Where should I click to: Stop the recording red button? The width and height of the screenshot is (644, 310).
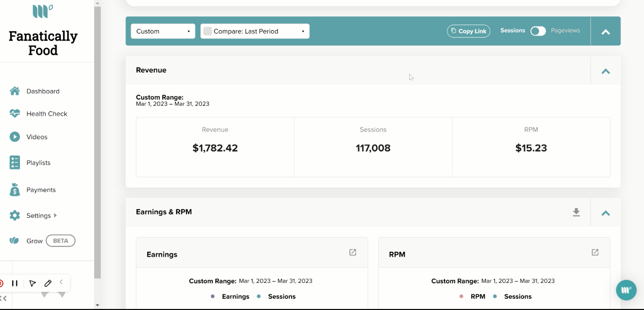[x=1, y=283]
